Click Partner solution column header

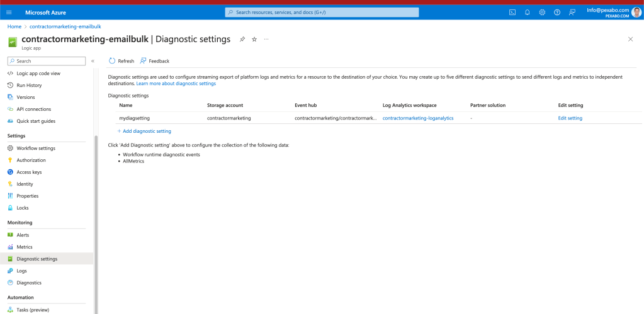(x=488, y=105)
